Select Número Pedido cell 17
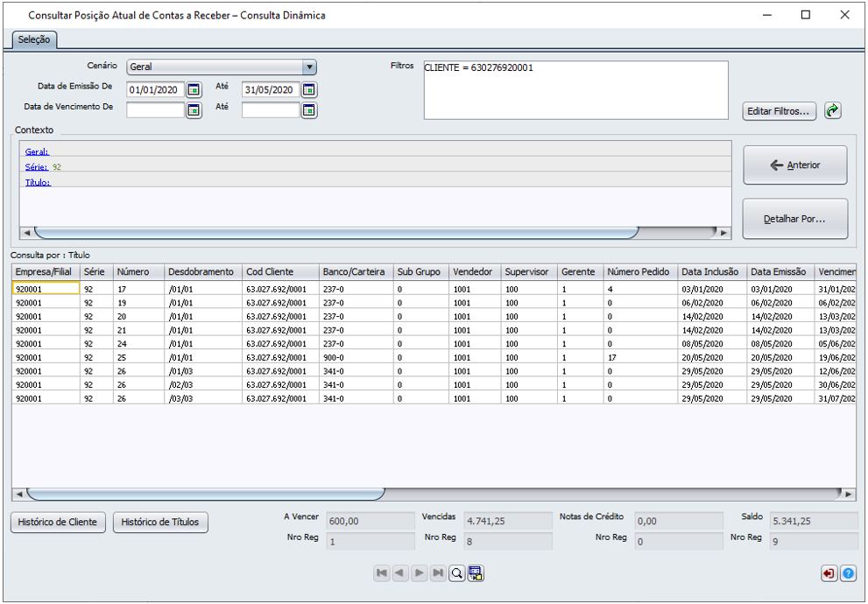868x604 pixels. (x=640, y=358)
